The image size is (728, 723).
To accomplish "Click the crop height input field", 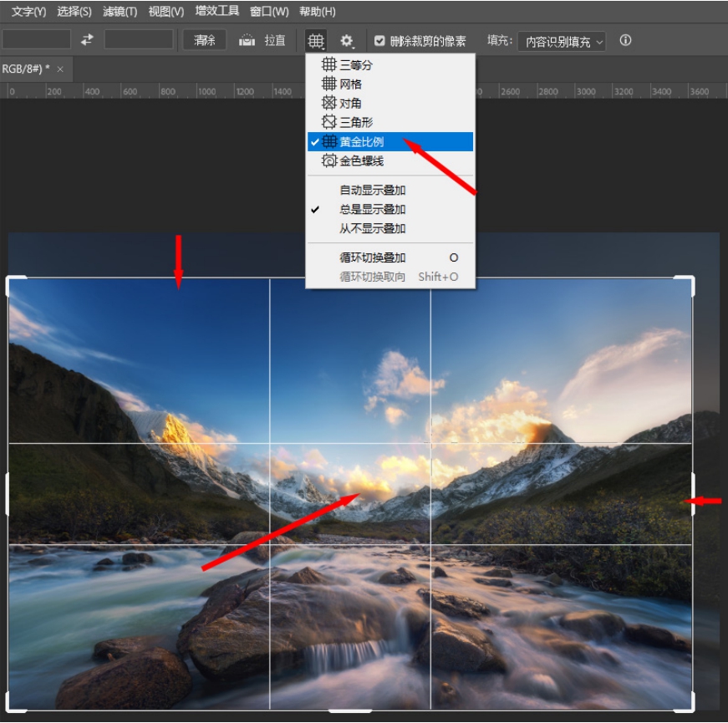I will tap(139, 39).
